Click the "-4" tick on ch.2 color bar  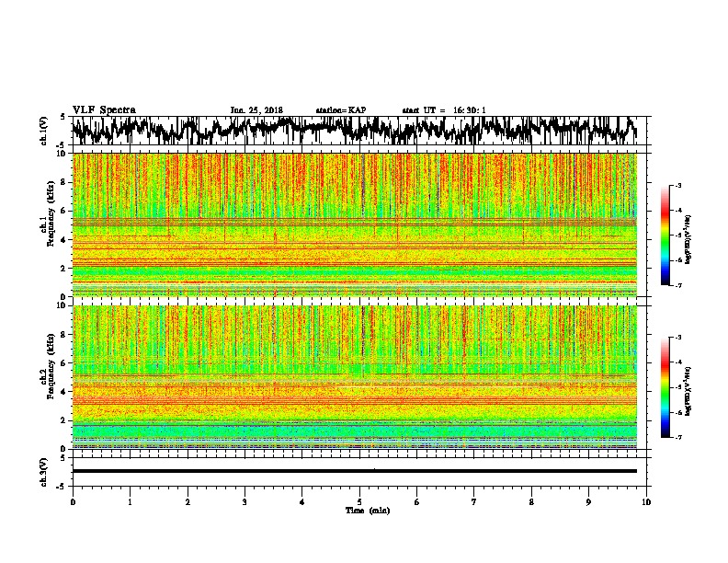tap(677, 362)
